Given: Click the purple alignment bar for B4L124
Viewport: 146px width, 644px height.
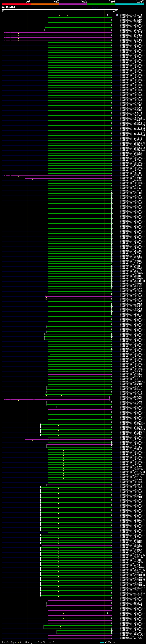Looking at the screenshot, I should [x=58, y=32].
